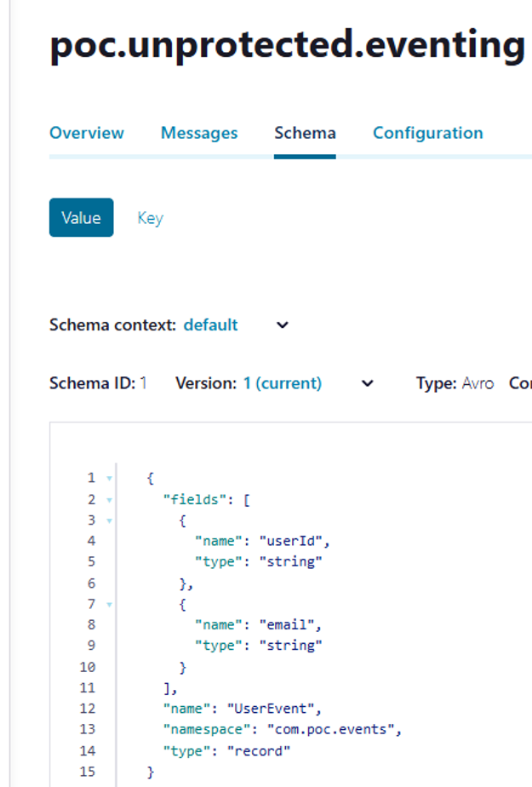Viewport: 532px width, 787px height.
Task: Click line number 12 in the gutter
Action: 87,708
